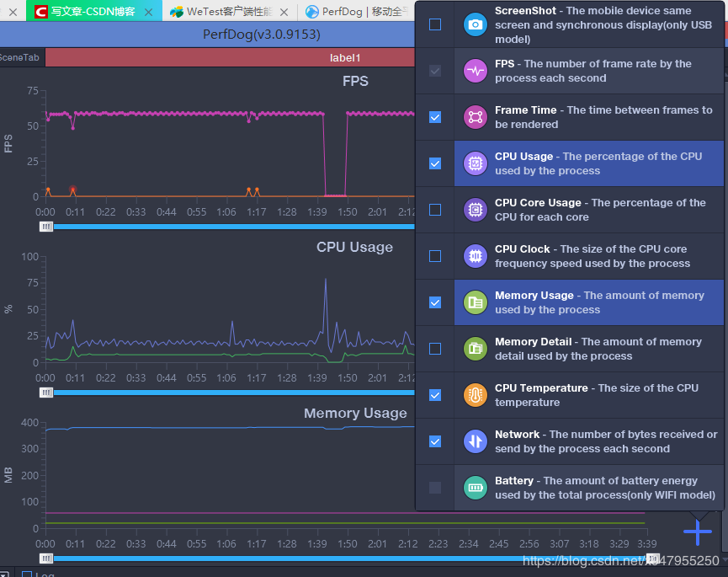Close the CSDN 写文章 tab
728x577 pixels.
click(x=149, y=12)
